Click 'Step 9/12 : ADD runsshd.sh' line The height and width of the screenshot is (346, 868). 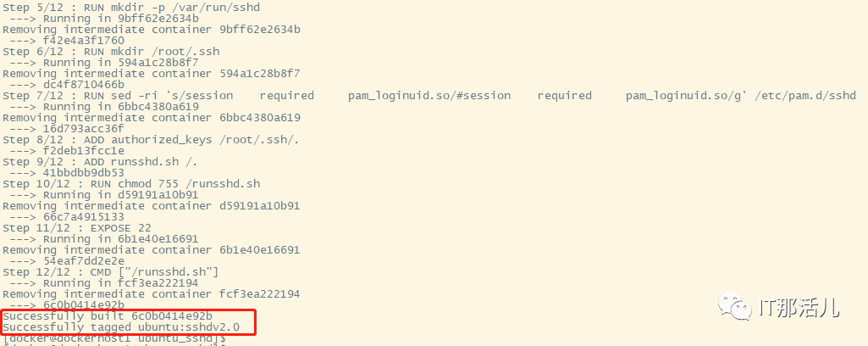pyautogui.click(x=100, y=162)
